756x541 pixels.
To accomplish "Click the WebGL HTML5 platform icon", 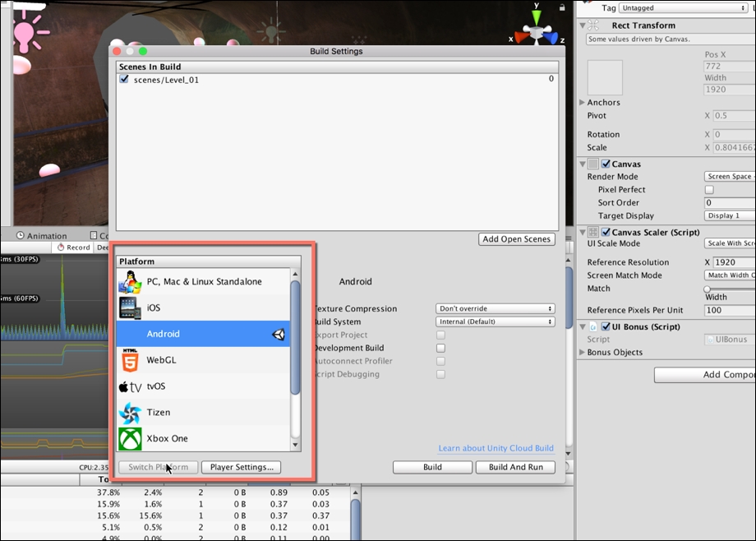I will [130, 360].
